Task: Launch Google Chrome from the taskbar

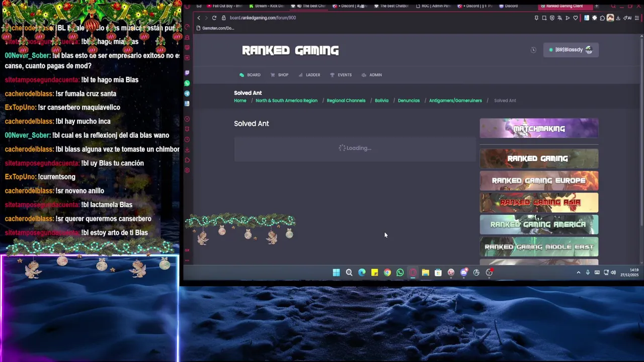Action: tap(387, 273)
